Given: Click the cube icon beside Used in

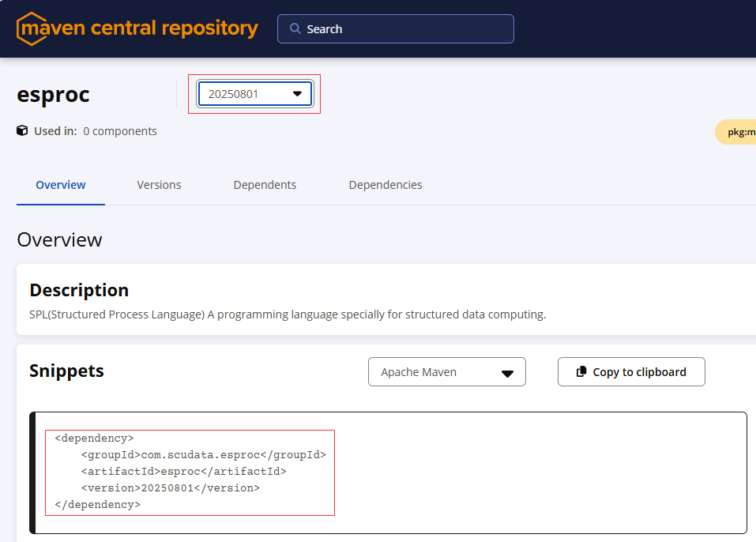Looking at the screenshot, I should 22,130.
